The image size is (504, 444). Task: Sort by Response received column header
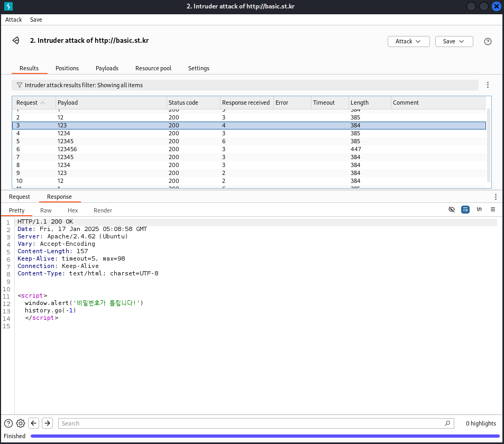pos(246,103)
